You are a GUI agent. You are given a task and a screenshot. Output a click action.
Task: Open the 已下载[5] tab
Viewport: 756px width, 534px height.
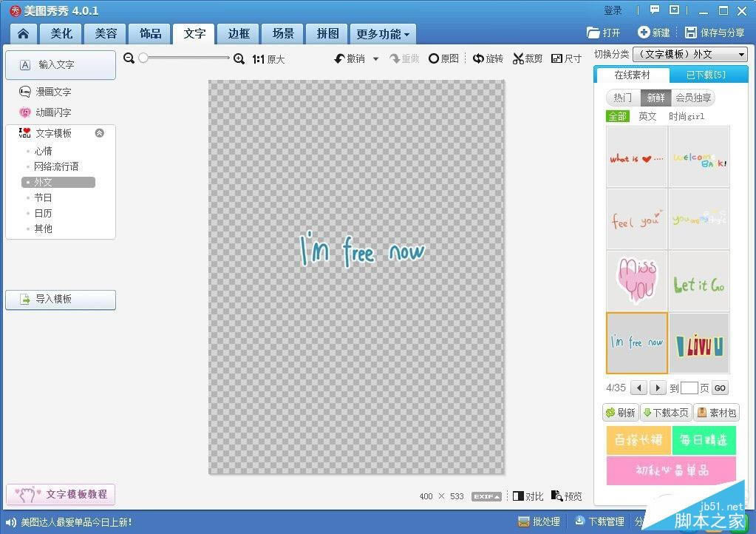[x=706, y=75]
